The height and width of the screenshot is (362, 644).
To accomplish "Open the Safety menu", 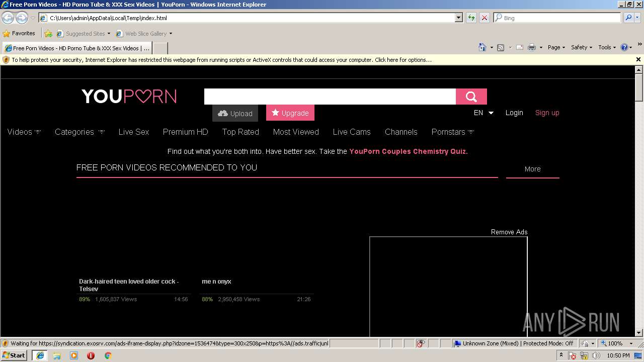I will coord(582,47).
